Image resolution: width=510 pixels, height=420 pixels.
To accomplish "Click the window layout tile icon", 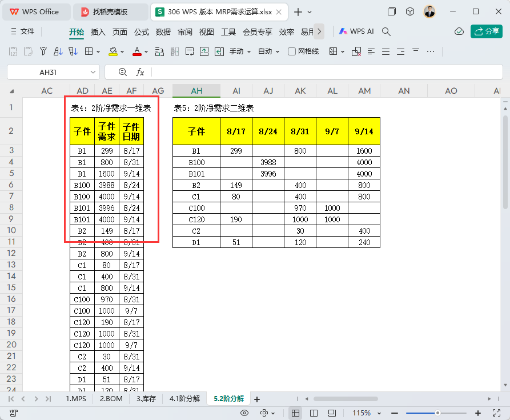I will (x=392, y=11).
